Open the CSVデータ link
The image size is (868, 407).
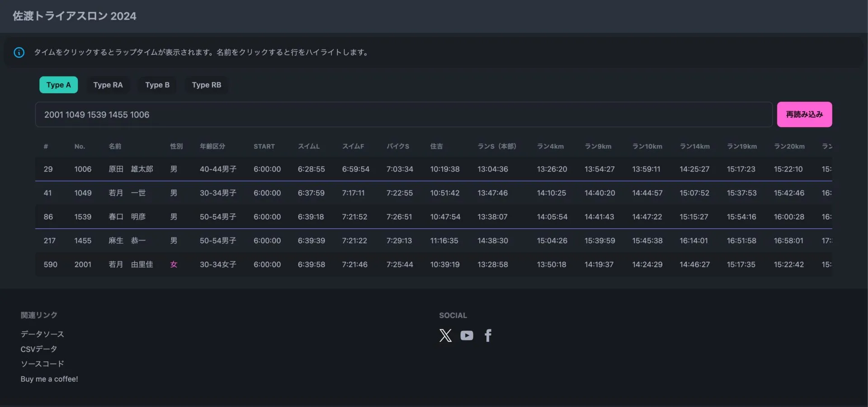pos(39,349)
